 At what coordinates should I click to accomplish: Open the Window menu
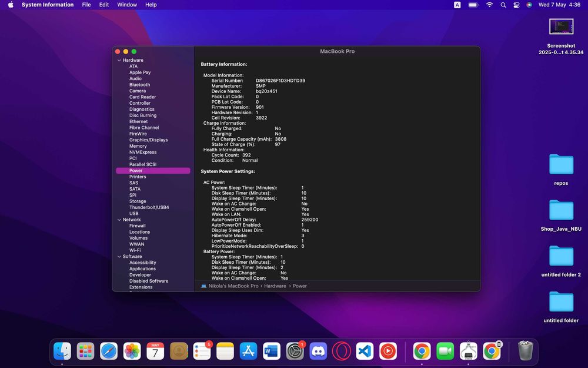(127, 5)
